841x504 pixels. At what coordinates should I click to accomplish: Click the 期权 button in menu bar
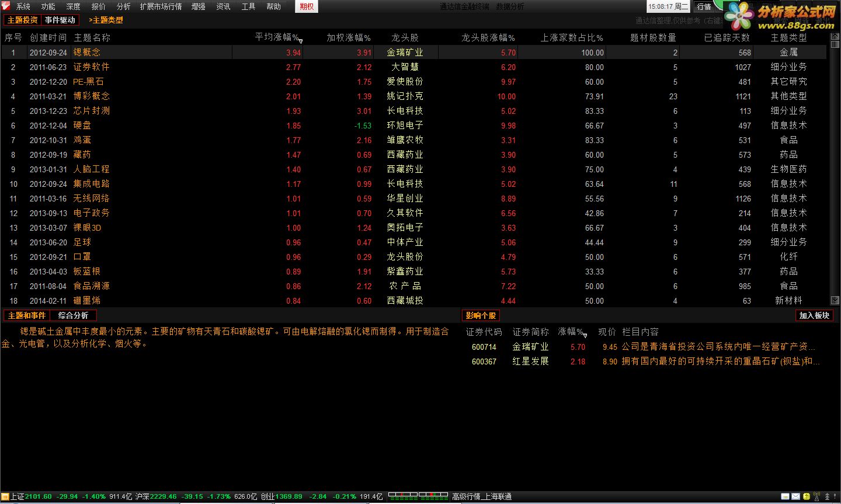tap(307, 6)
